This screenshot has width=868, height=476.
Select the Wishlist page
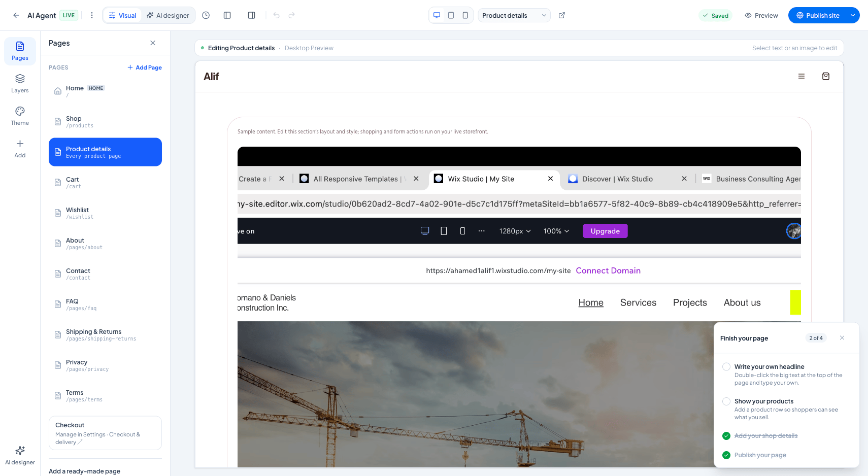coord(105,213)
